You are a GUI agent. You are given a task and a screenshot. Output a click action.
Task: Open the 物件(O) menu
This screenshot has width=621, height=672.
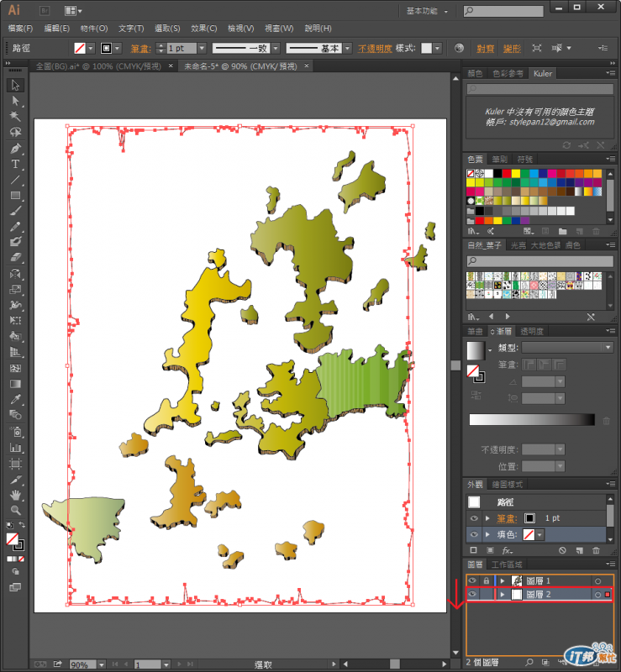pos(94,29)
